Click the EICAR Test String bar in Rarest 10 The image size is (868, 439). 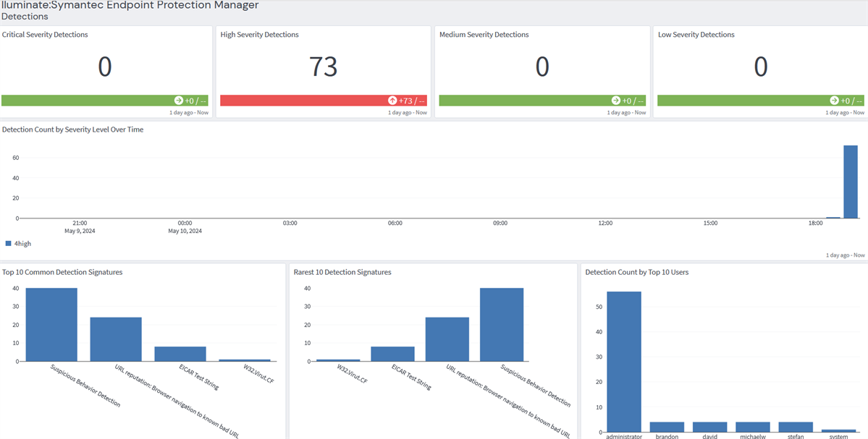392,354
